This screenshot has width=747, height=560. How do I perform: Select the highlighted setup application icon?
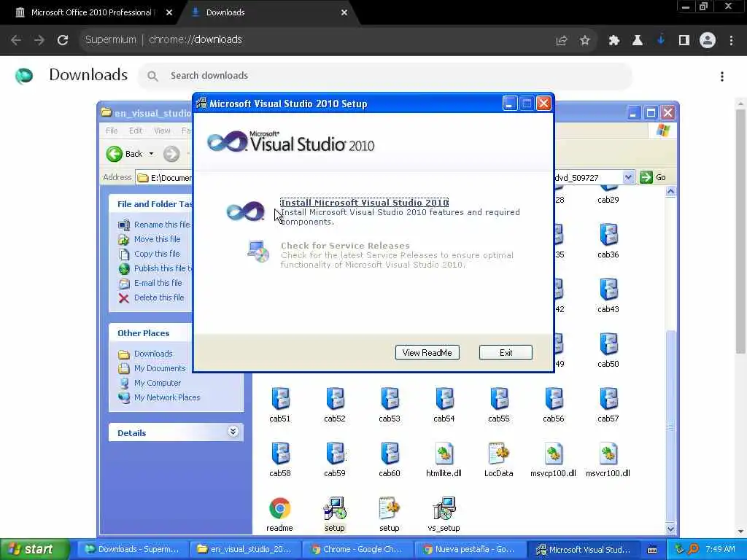335,508
